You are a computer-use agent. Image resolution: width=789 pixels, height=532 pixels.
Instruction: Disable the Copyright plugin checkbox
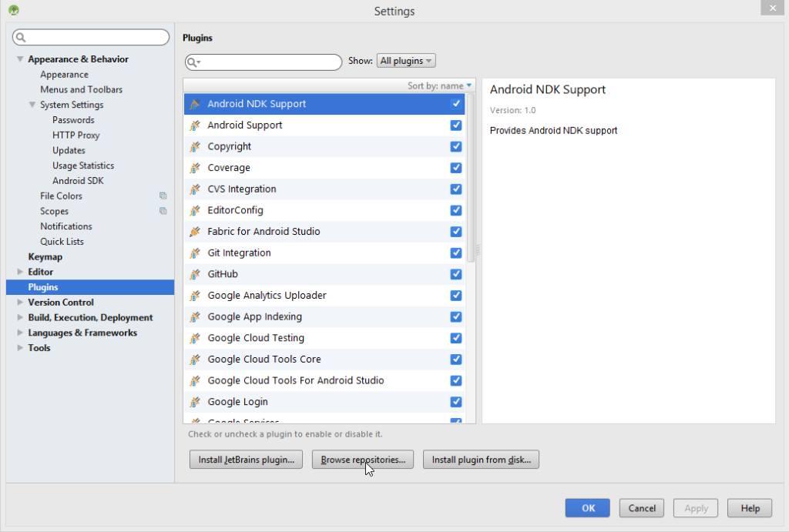(x=455, y=146)
